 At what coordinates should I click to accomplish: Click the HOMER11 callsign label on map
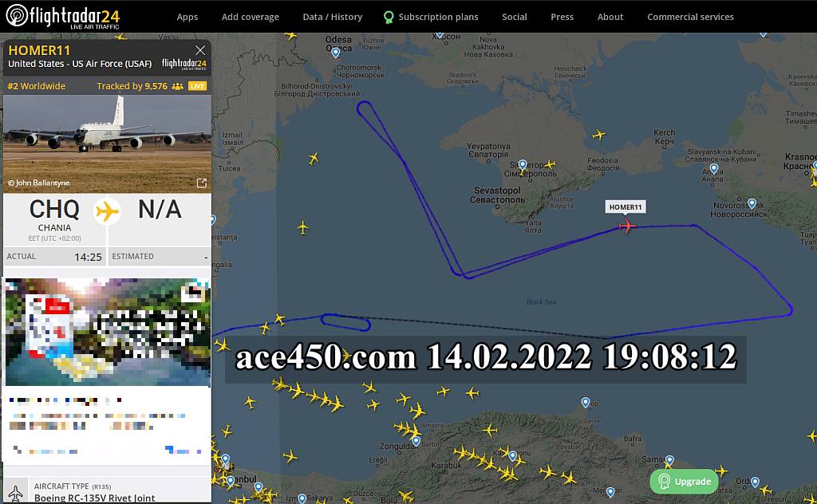(x=626, y=207)
